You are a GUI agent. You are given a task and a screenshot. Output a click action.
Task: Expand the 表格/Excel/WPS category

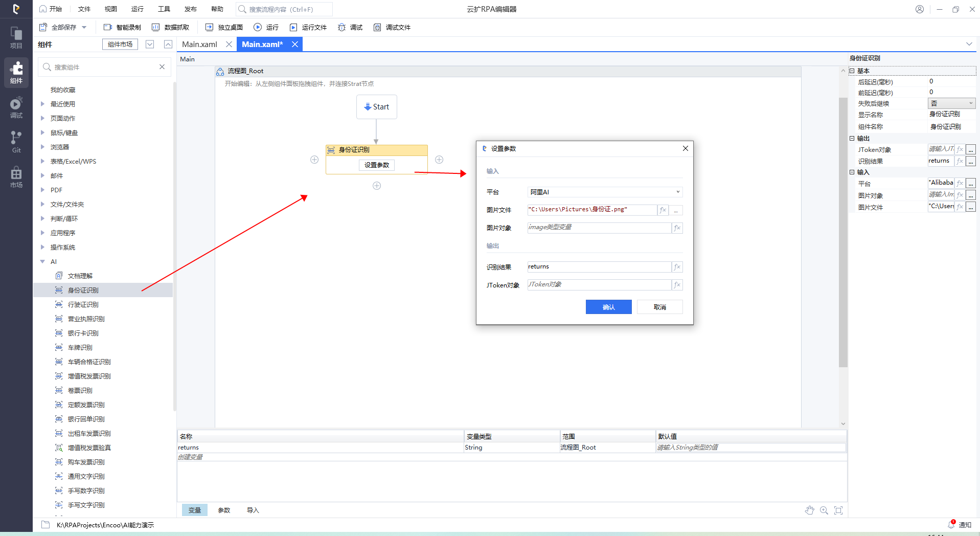43,161
